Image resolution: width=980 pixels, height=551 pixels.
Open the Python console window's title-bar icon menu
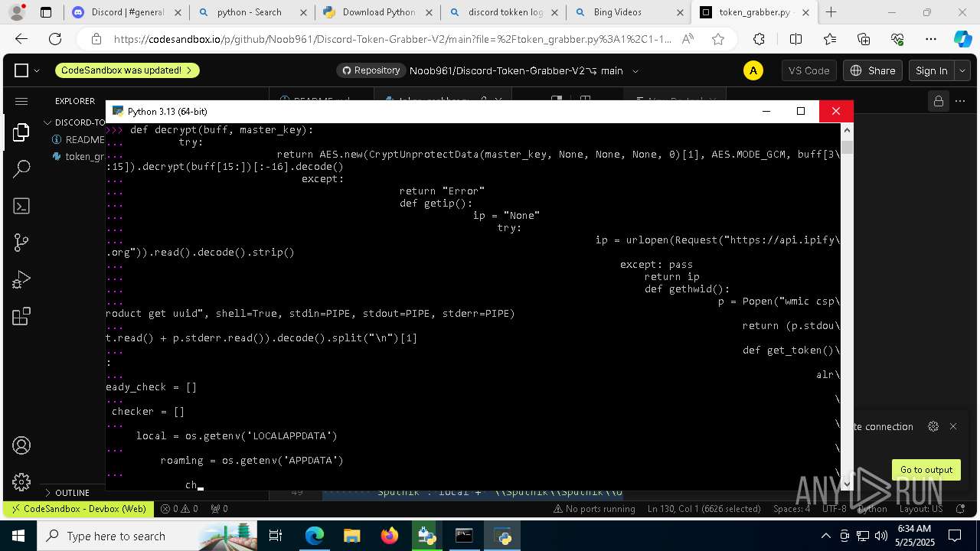[x=118, y=112]
